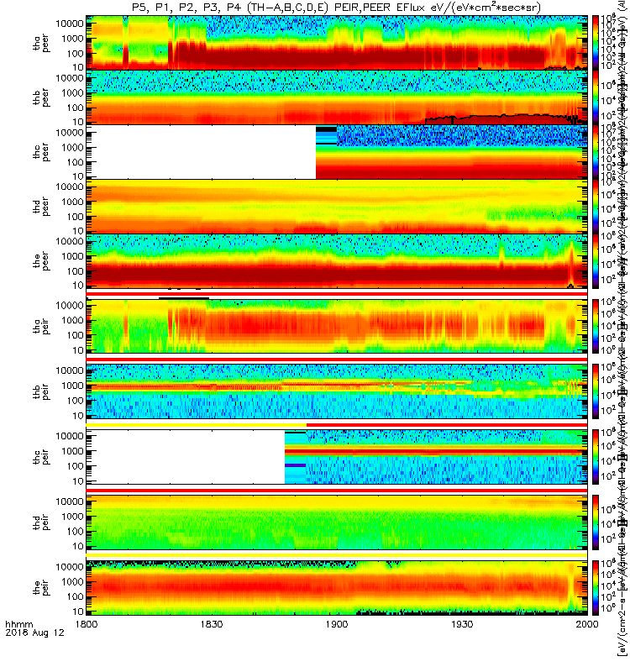Click the "hhmm" axis unit label
This screenshot has width=630, height=672.
click(18, 624)
